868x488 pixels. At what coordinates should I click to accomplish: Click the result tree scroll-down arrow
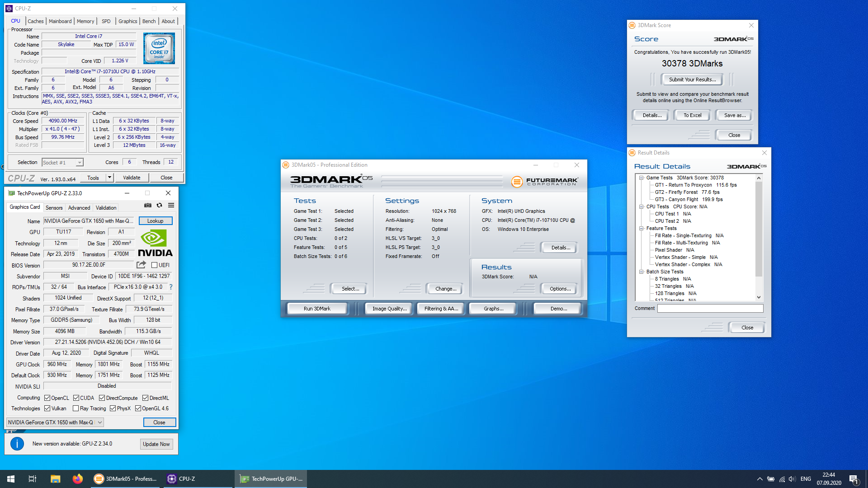(x=759, y=297)
